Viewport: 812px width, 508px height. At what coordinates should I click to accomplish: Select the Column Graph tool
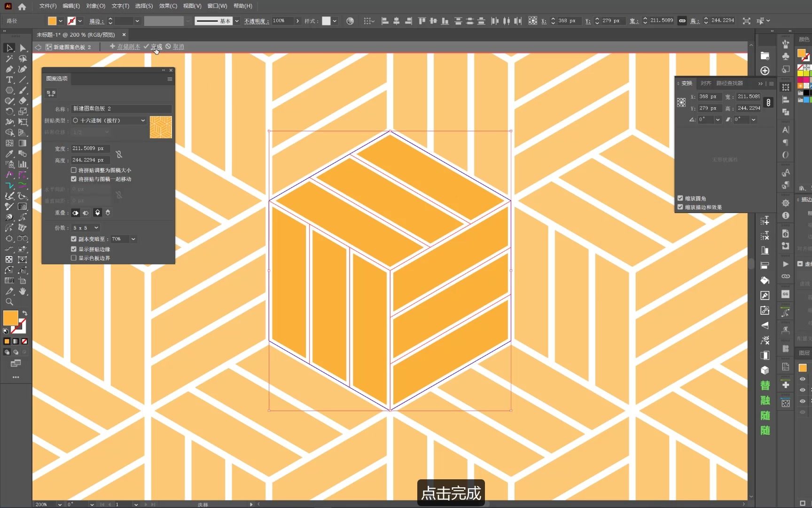[x=23, y=164]
